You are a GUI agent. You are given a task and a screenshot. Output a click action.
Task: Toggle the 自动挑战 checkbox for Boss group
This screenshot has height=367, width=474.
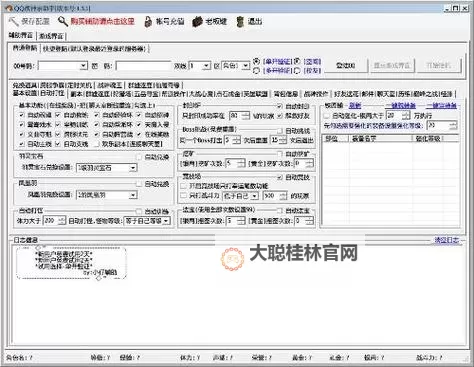click(x=280, y=131)
